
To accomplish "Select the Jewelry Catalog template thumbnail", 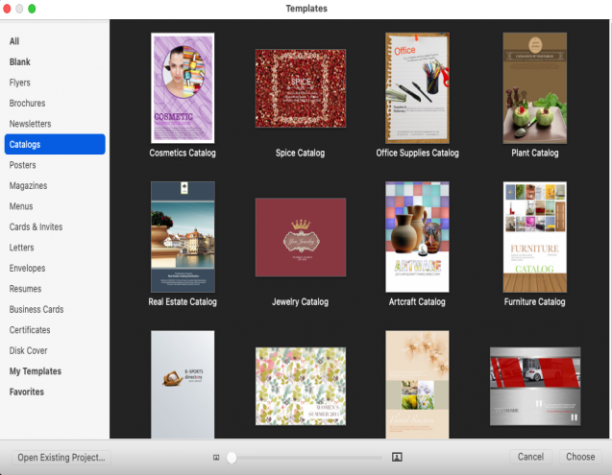I will coord(301,237).
